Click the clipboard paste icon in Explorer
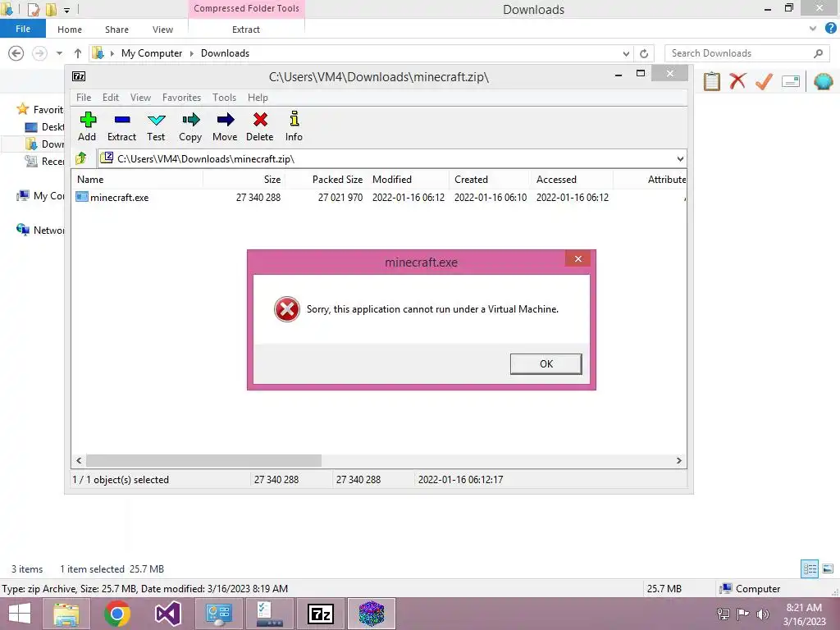This screenshot has height=630, width=840. (x=711, y=81)
